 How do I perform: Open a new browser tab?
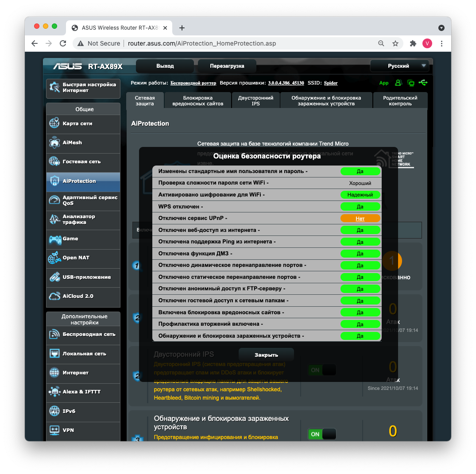(x=182, y=28)
